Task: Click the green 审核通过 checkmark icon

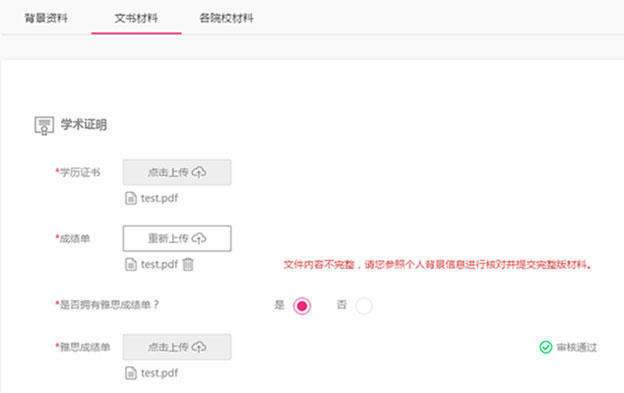Action: tap(546, 347)
